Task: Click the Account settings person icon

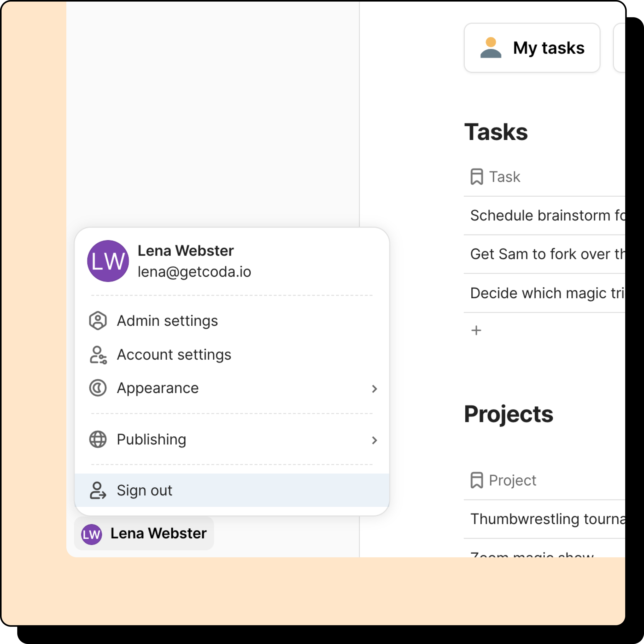Action: (x=98, y=355)
